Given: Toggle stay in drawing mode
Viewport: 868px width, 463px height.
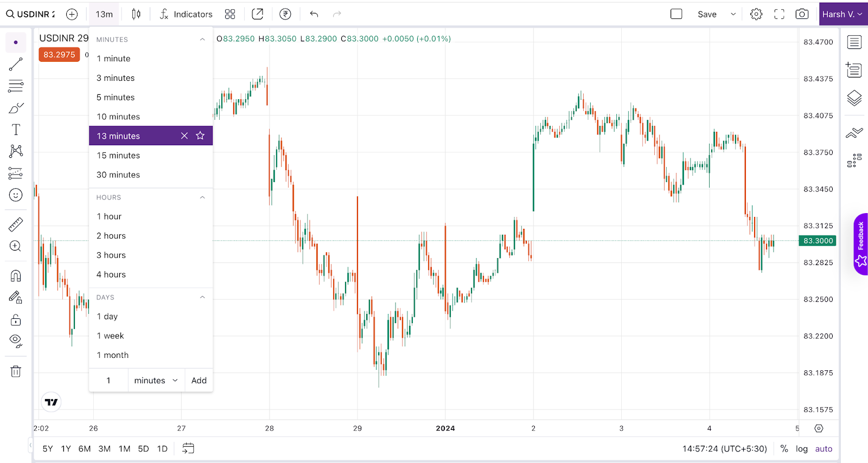Looking at the screenshot, I should 16,297.
